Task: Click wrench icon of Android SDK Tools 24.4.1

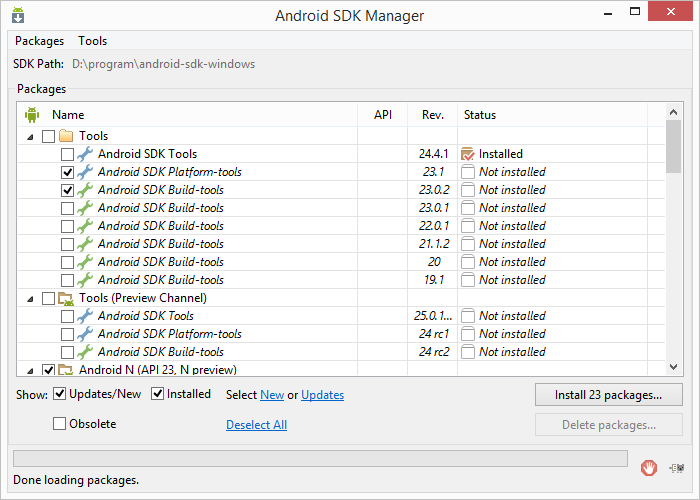Action: [x=85, y=154]
